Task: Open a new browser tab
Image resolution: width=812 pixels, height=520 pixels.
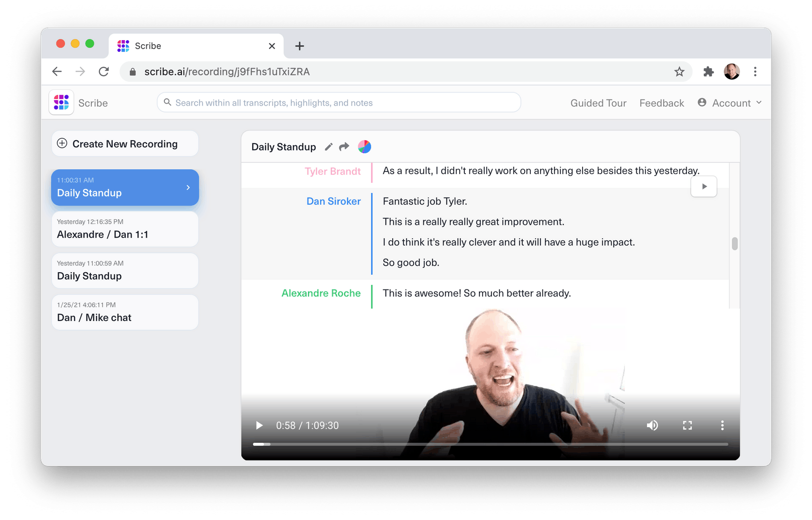Action: 299,46
